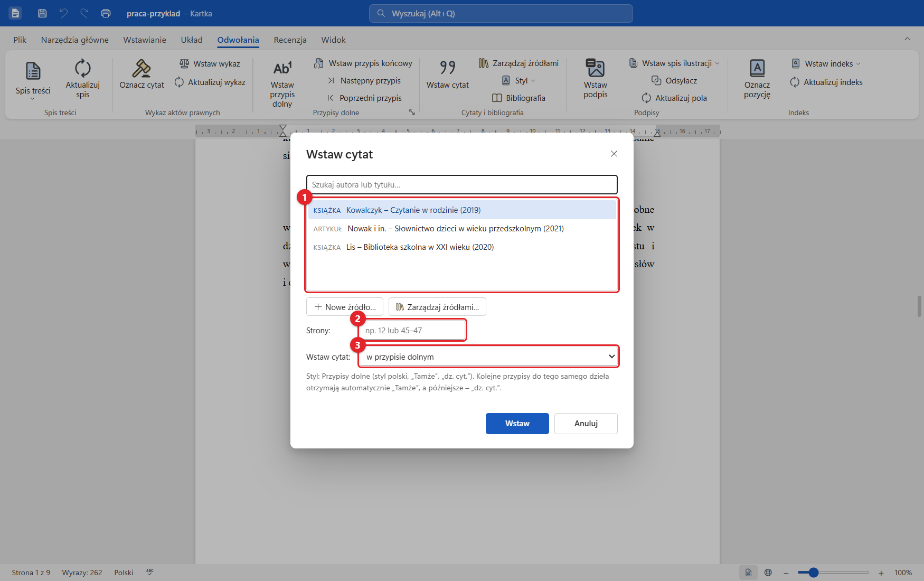This screenshot has height=581, width=924.
Task: Go to Następny przypis
Action: tap(364, 81)
